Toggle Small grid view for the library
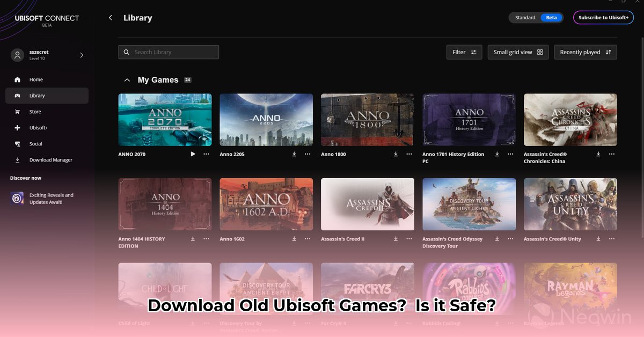This screenshot has height=337, width=644. (517, 52)
